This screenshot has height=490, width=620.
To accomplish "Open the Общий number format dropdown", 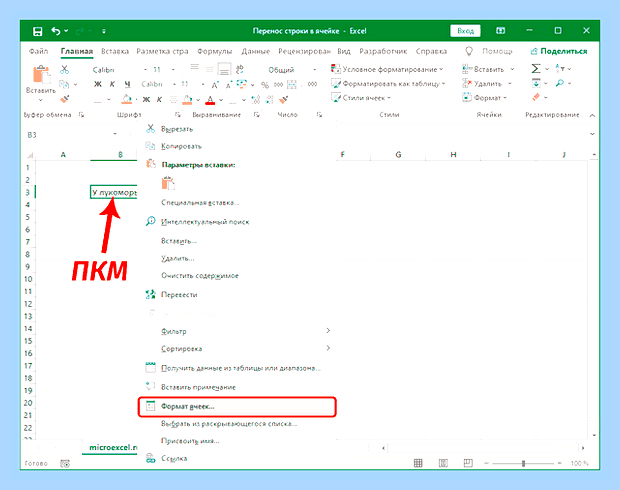I will point(293,70).
